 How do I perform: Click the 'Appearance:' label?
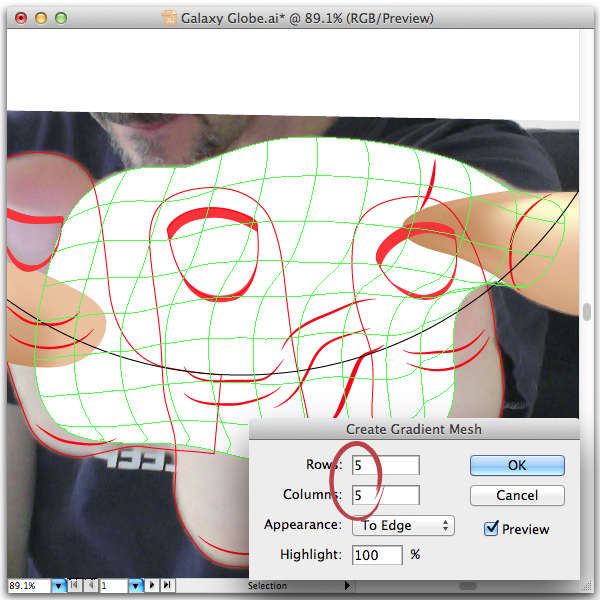303,525
